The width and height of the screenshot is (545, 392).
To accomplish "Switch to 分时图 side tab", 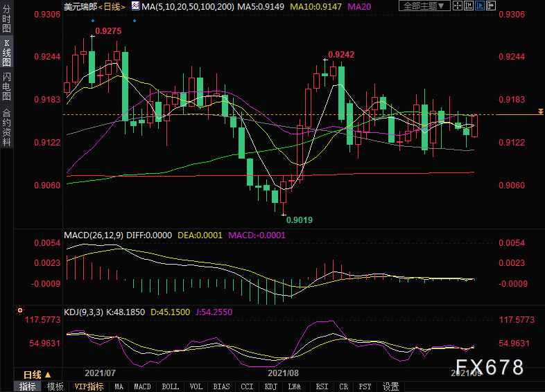I will [7, 19].
